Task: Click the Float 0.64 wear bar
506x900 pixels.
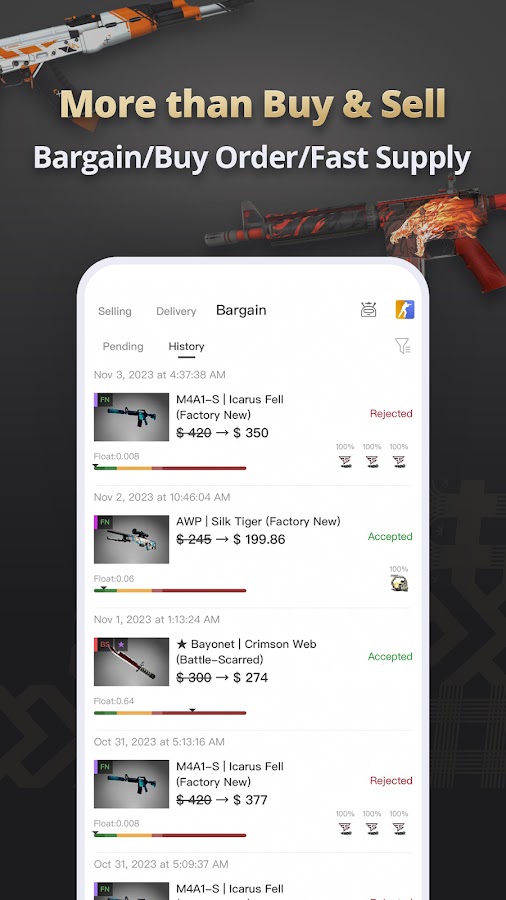Action: [170, 712]
